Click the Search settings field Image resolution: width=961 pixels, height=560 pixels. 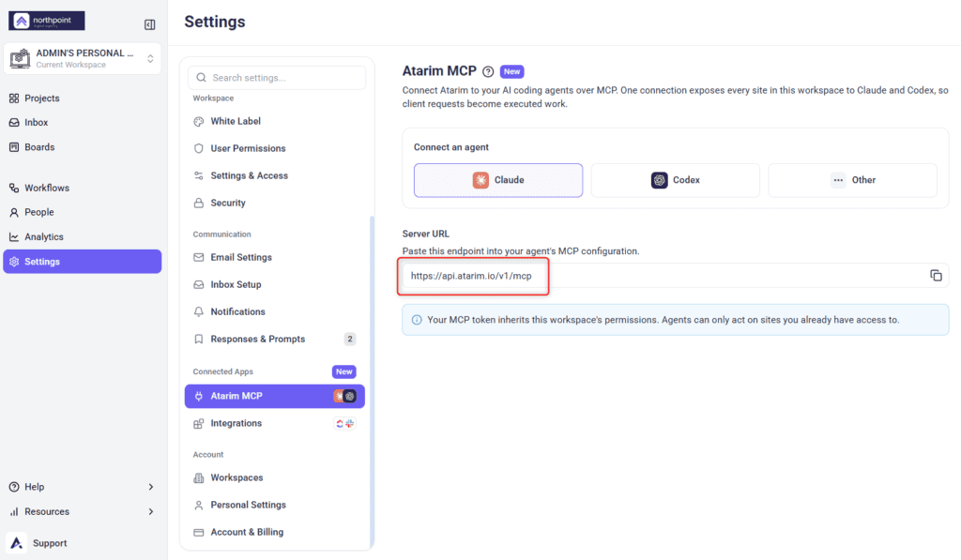pyautogui.click(x=277, y=78)
